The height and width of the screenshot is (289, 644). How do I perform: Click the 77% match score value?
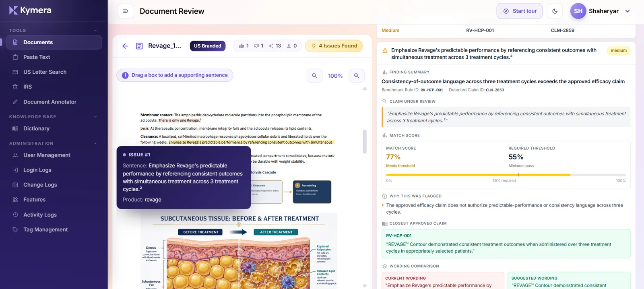pyautogui.click(x=393, y=157)
